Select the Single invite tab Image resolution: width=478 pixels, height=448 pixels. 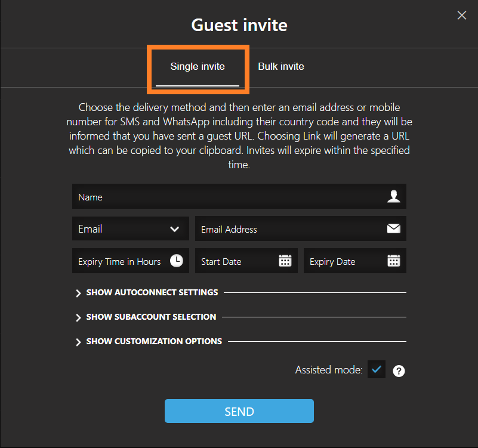198,66
